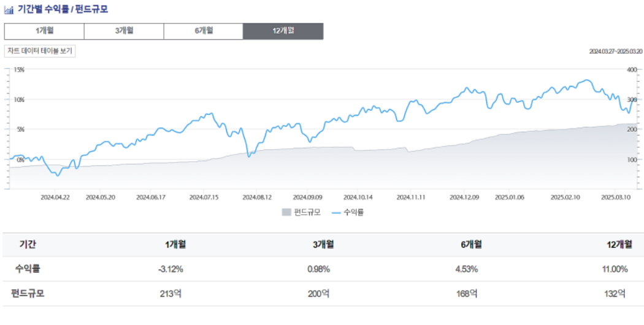Click the 2025.03.10 x-axis label

[616, 197]
